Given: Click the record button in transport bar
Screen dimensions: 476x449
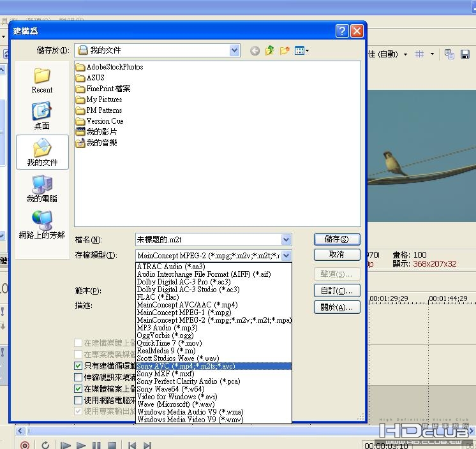Looking at the screenshot, I should click(x=25, y=445).
